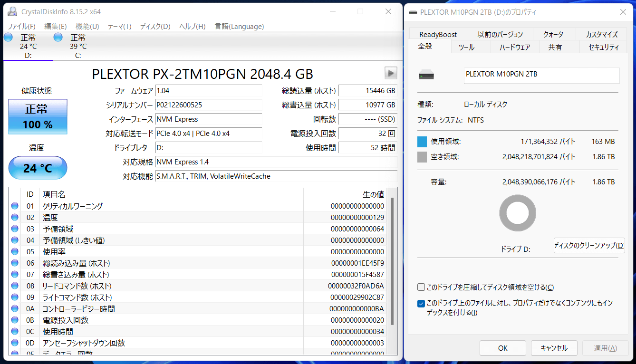Switch to the クォータ tab

coord(553,34)
